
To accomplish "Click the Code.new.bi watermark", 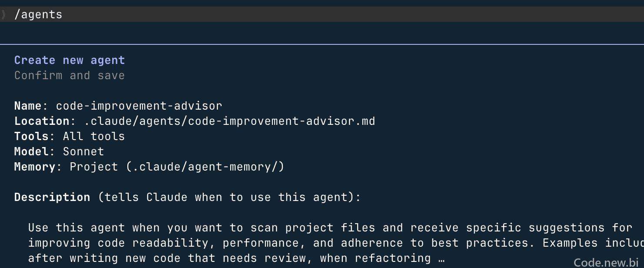I will coord(607,262).
